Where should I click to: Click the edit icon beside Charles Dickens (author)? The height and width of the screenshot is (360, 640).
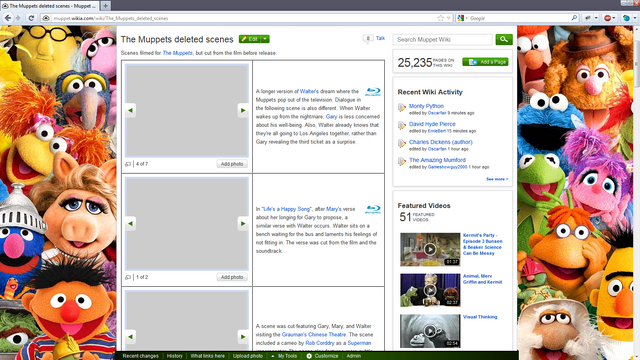pyautogui.click(x=402, y=144)
